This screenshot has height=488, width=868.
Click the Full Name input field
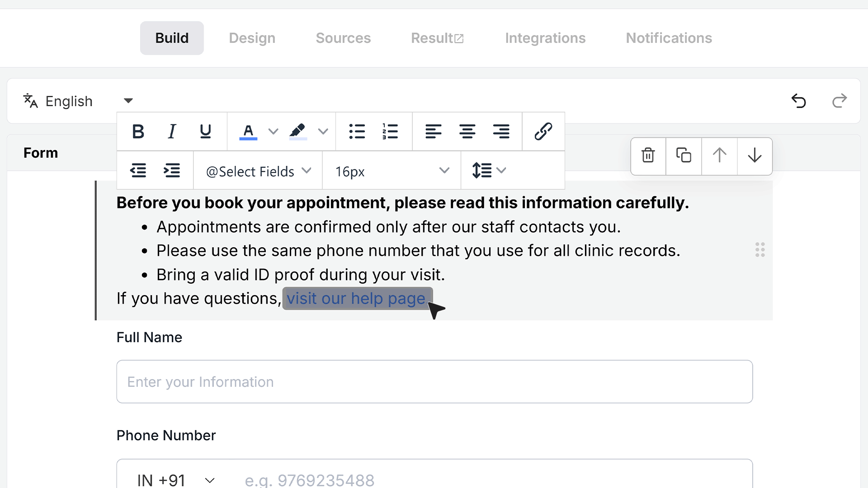(434, 381)
